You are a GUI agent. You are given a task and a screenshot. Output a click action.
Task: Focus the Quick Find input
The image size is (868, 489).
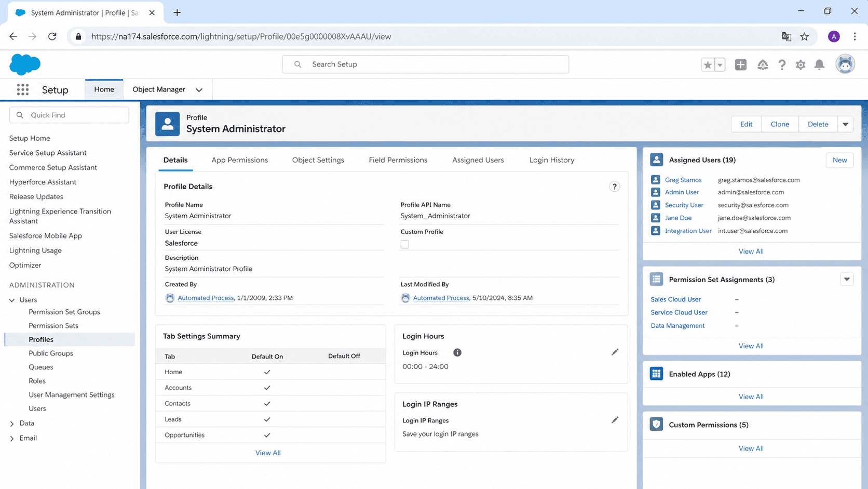[69, 115]
